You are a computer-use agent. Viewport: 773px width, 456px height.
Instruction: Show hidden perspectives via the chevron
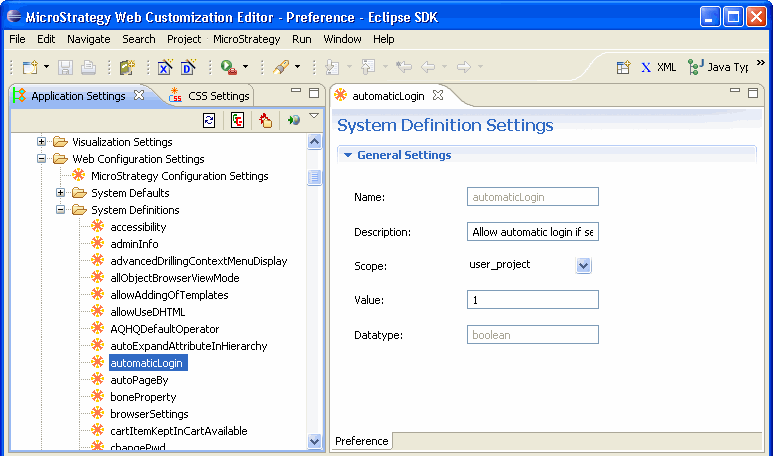coord(761,63)
